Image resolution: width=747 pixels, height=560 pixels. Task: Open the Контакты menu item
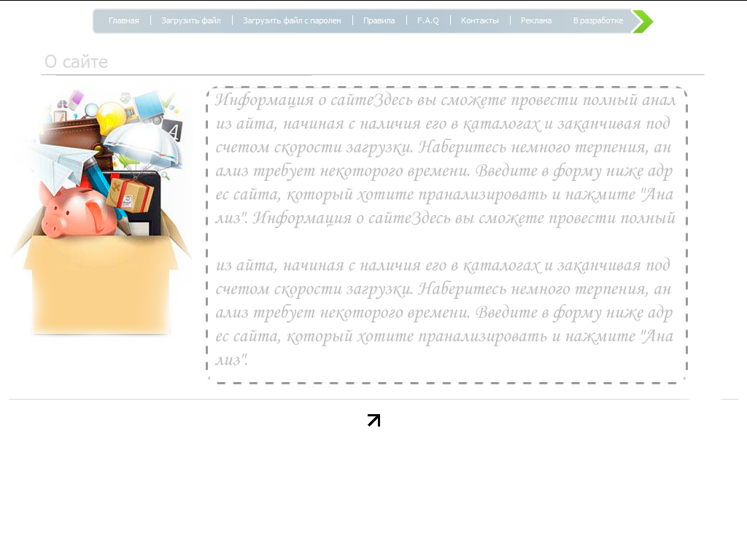tap(480, 20)
